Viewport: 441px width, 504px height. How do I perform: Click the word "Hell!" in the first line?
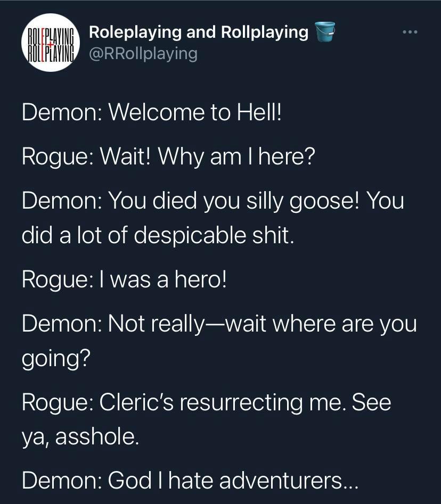click(257, 113)
